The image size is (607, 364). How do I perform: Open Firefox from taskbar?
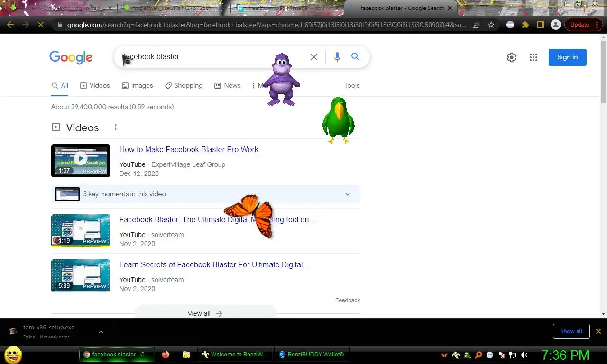[x=166, y=355]
